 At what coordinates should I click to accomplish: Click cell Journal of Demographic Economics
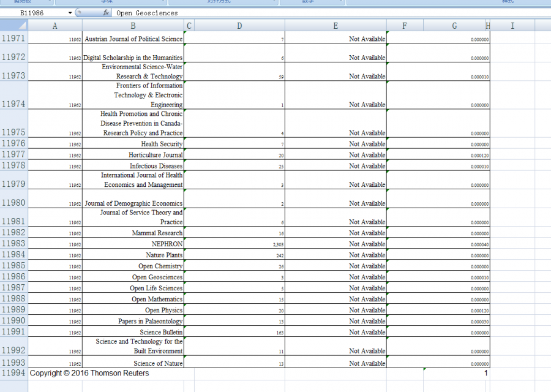[x=133, y=198]
